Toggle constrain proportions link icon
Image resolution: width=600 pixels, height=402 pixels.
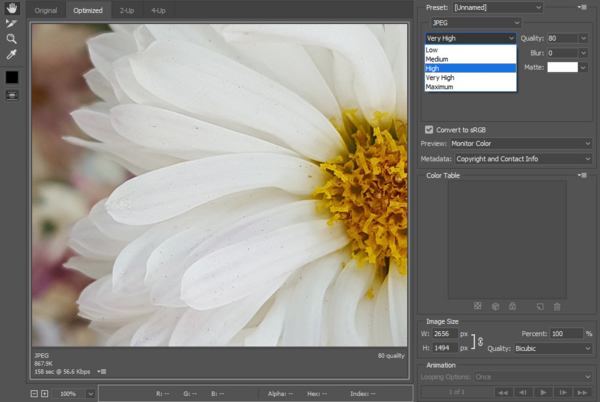(480, 341)
